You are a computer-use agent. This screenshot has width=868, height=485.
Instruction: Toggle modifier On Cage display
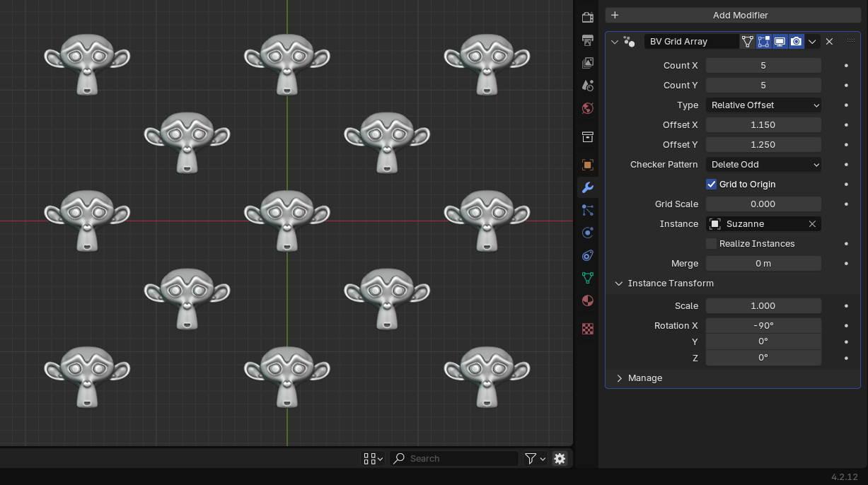tap(747, 42)
